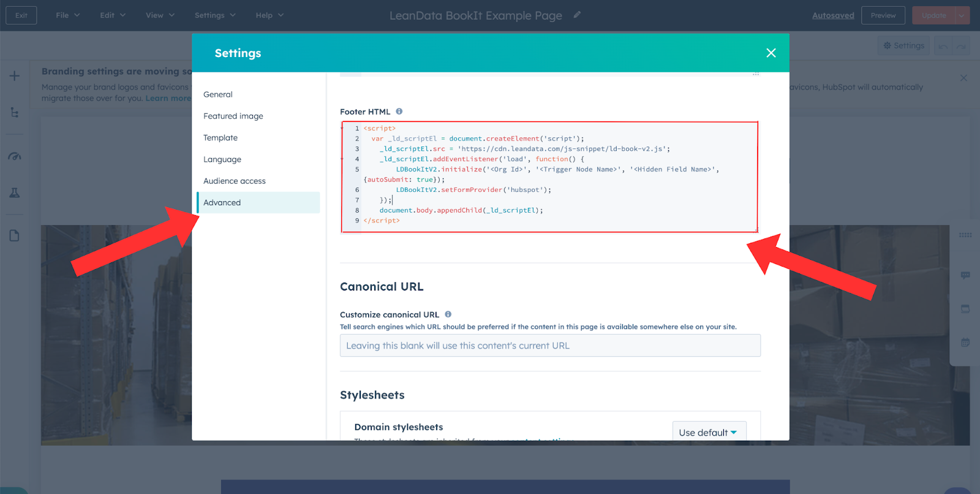Viewport: 980px width, 494px height.
Task: Click the Preview button
Action: (x=883, y=15)
